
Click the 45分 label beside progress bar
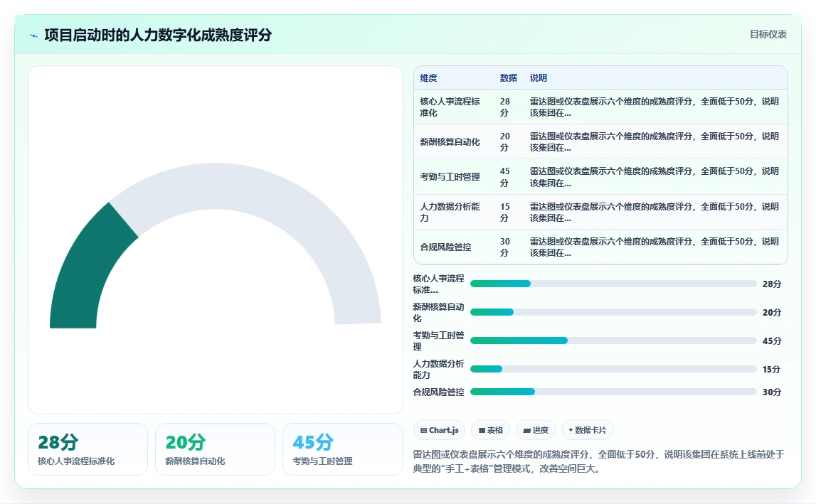point(772,341)
